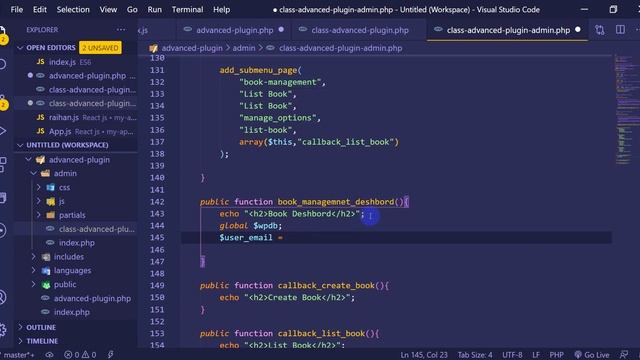
Task: Change Tab Size: 4 setting
Action: [475, 355]
